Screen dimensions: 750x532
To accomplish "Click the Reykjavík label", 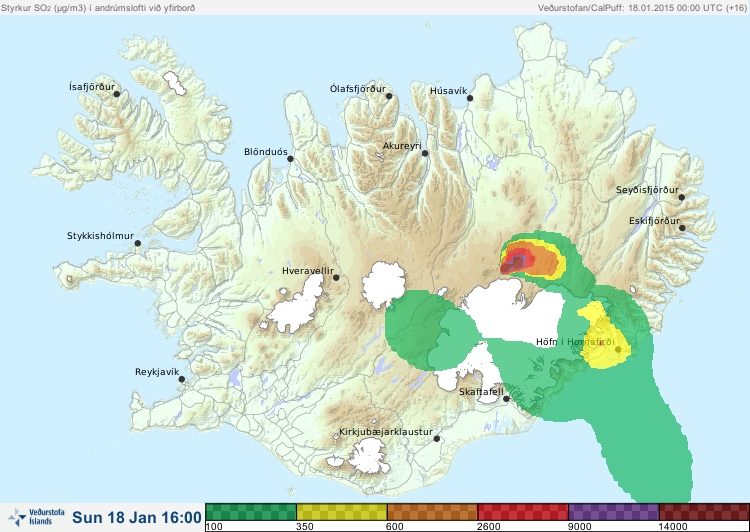I will 157,372.
